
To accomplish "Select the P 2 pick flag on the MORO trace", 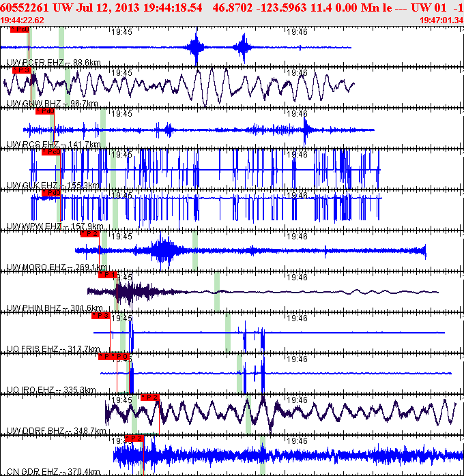I will point(90,234).
